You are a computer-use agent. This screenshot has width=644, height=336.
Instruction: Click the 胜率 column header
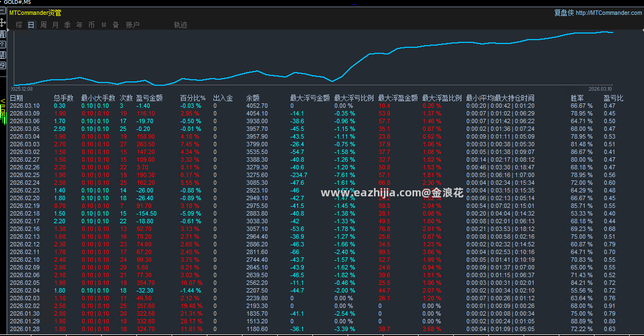577,98
